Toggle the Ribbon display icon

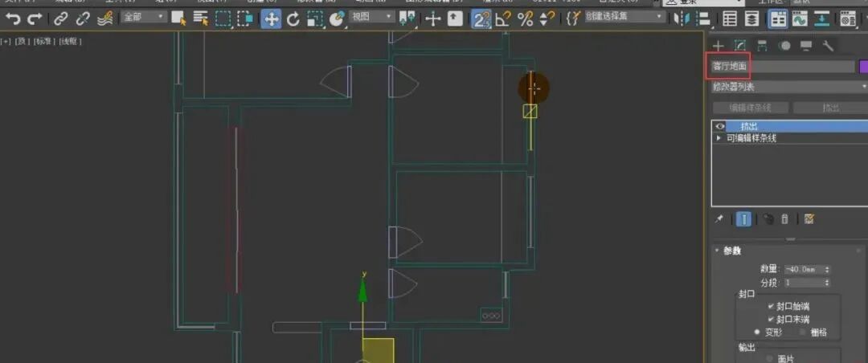(x=778, y=19)
